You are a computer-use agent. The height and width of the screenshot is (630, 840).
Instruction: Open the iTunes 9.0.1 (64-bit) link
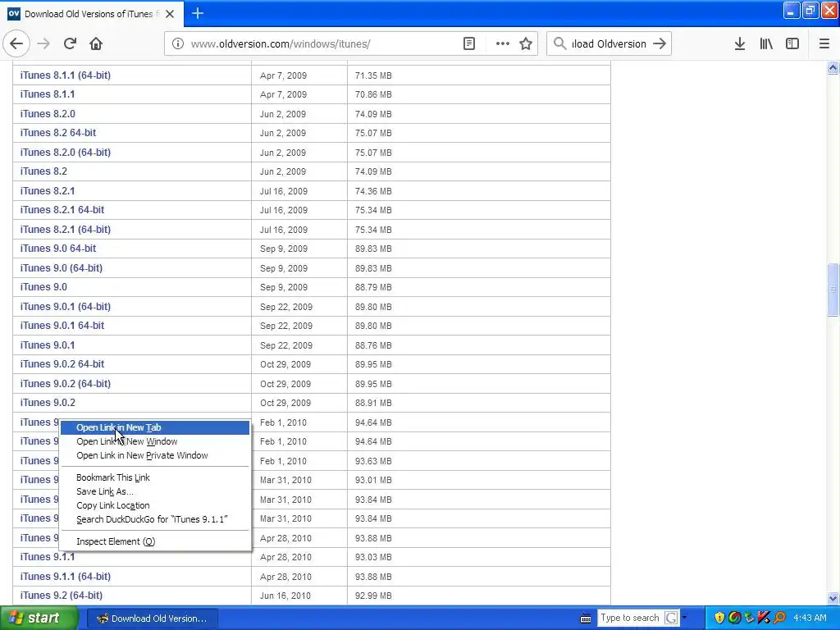coord(66,307)
